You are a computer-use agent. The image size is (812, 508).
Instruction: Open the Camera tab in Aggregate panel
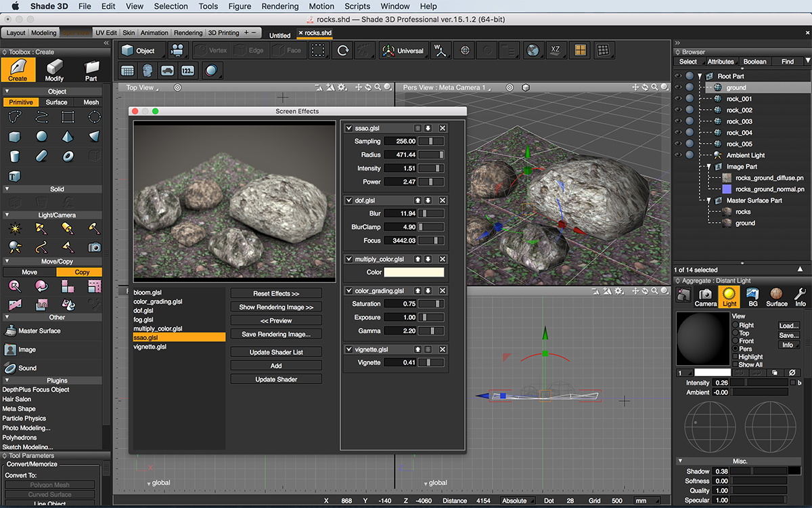[705, 297]
